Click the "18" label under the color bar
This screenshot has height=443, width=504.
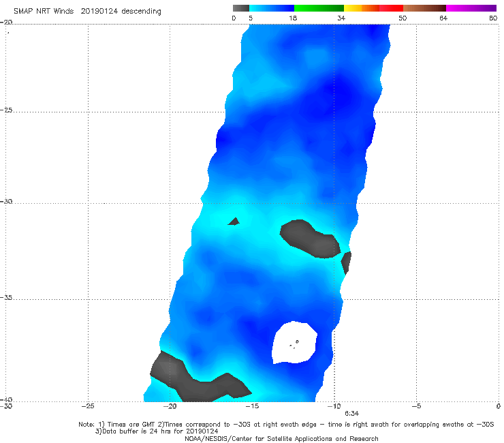pos(293,18)
